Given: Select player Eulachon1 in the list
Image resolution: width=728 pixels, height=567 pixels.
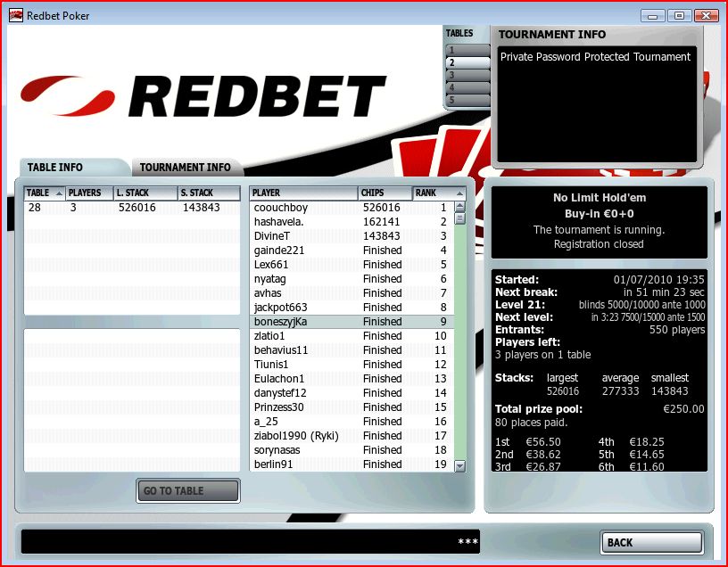Looking at the screenshot, I should point(352,379).
